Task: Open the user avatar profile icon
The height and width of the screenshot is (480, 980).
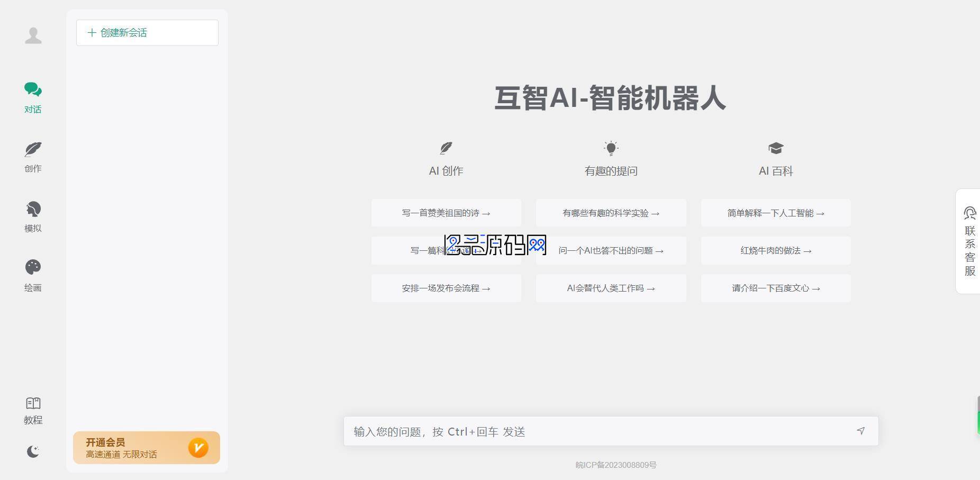Action: pos(33,35)
